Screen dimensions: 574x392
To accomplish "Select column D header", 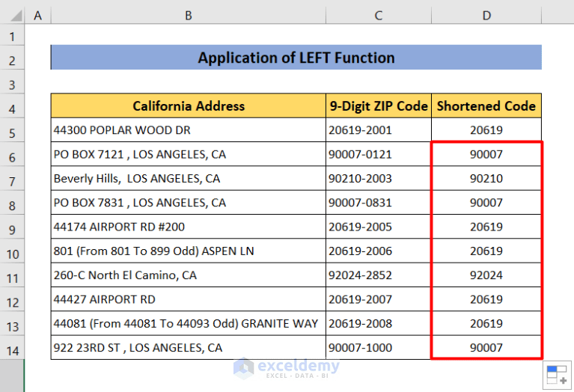I will tap(486, 16).
